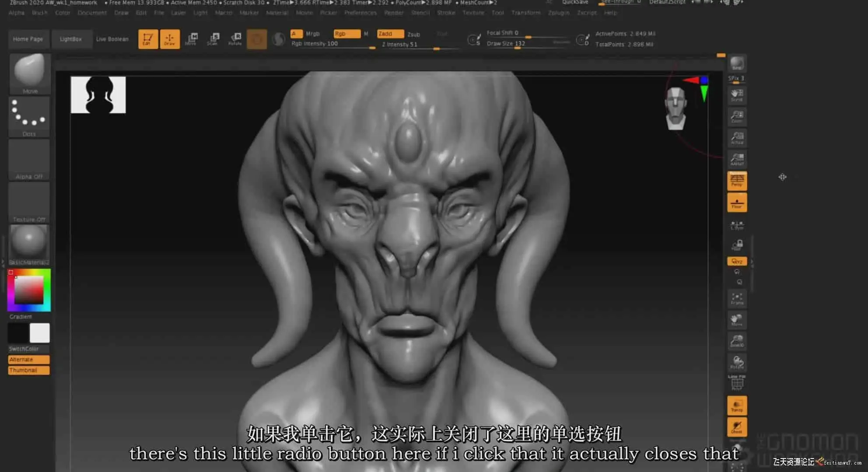Viewport: 868px width, 472px height.
Task: Click the LightBox button
Action: coord(71,39)
